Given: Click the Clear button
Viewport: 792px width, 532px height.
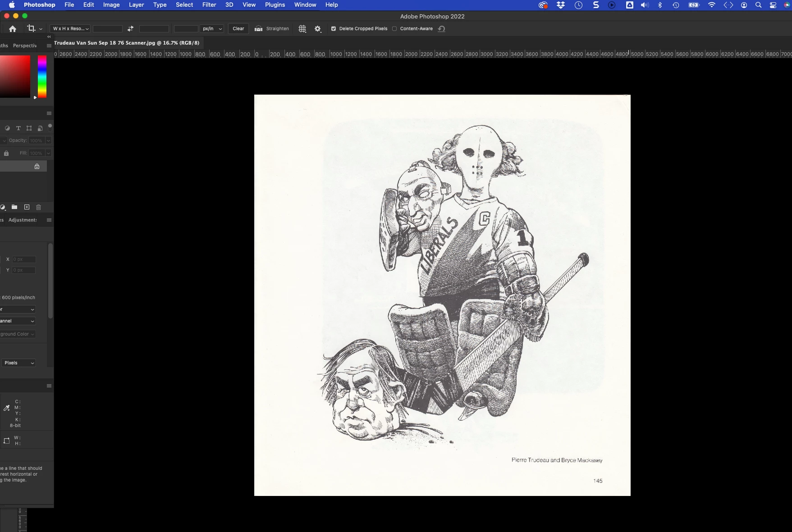Looking at the screenshot, I should 238,28.
